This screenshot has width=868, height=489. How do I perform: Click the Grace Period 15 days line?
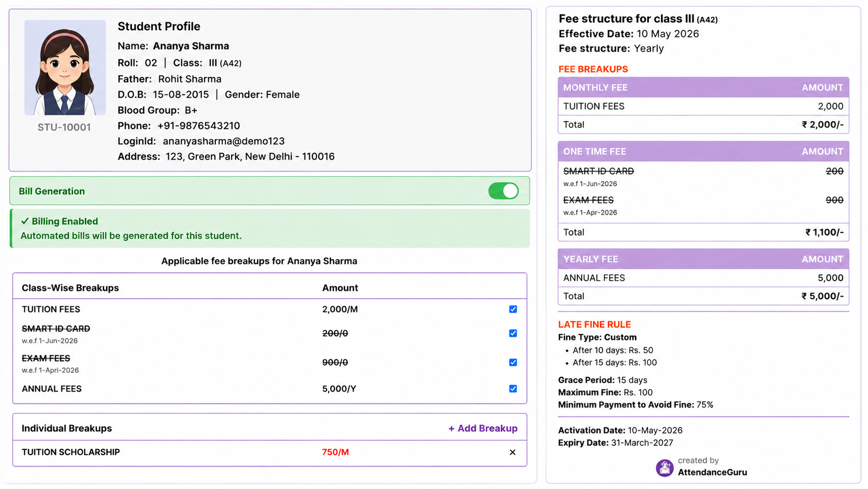[x=603, y=380]
